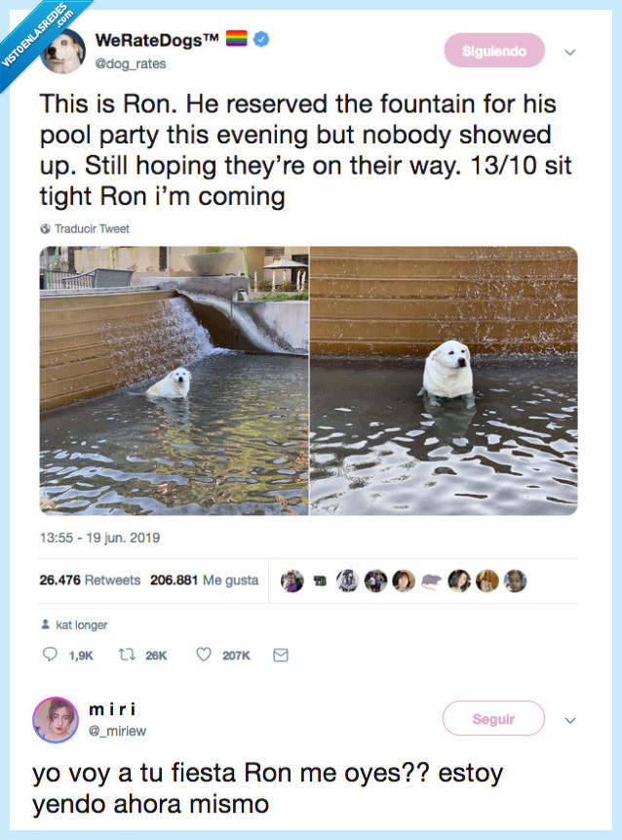Open miri's profile picture
The height and width of the screenshot is (840, 622).
(56, 719)
